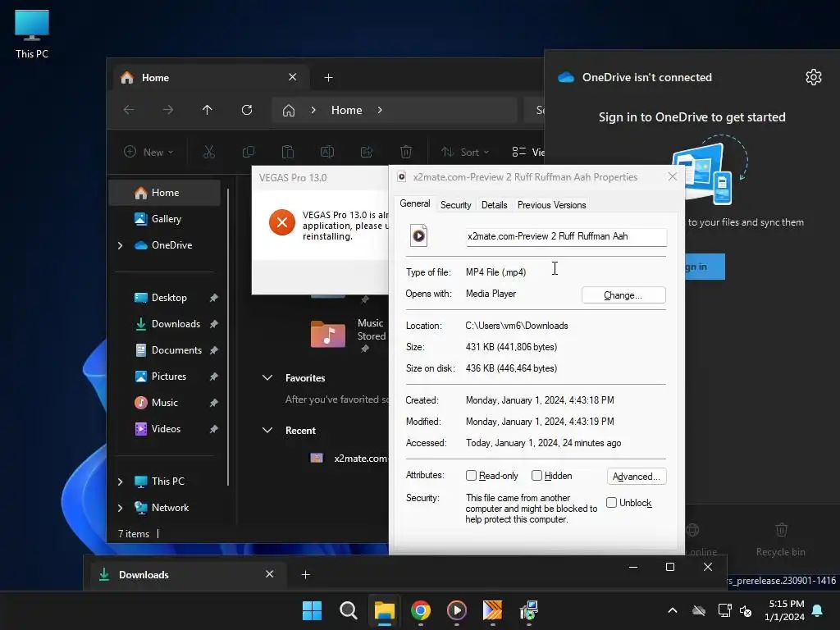Click the Cut toolbar icon
The image size is (840, 630).
point(209,152)
